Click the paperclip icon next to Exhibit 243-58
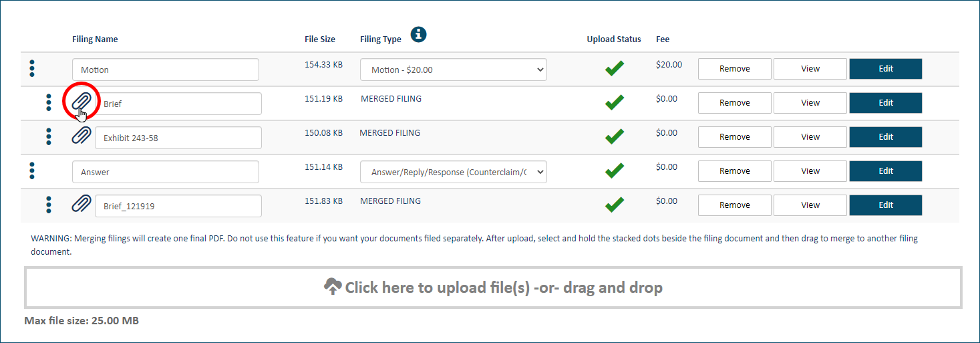This screenshot has width=980, height=343. point(81,136)
